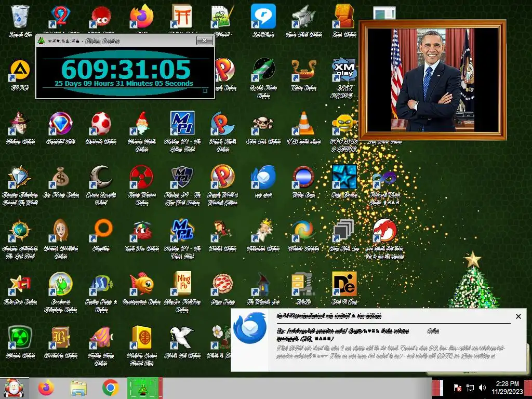This screenshot has width=532, height=399.
Task: Open the Zuma Deluxe shortcut
Action: click(x=344, y=16)
